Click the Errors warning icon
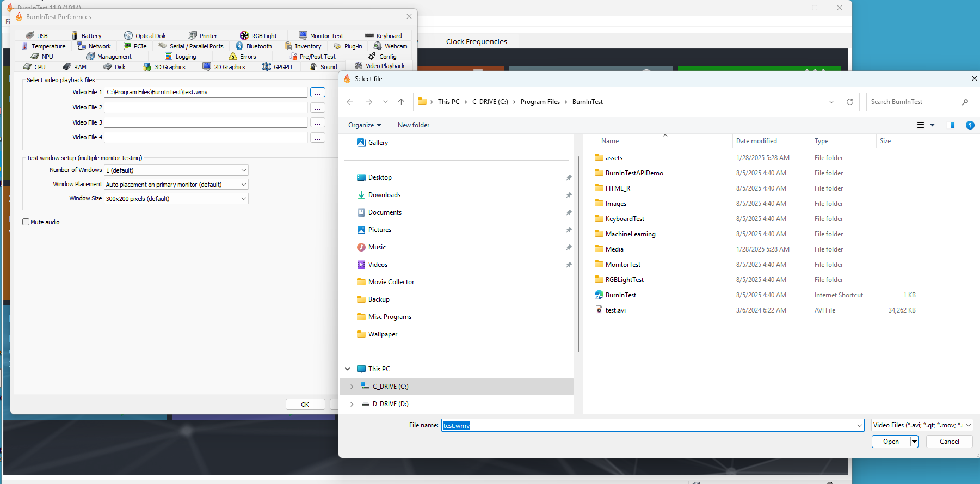The image size is (980, 484). pos(233,57)
